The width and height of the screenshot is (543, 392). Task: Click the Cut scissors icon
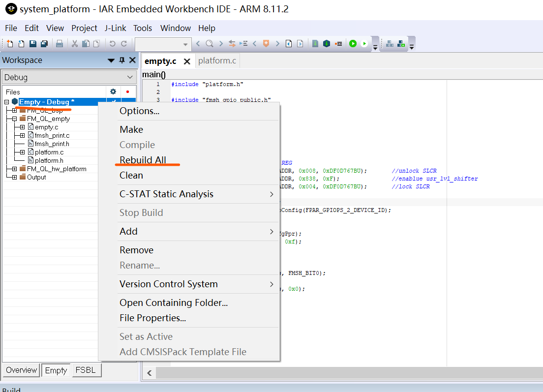click(75, 44)
